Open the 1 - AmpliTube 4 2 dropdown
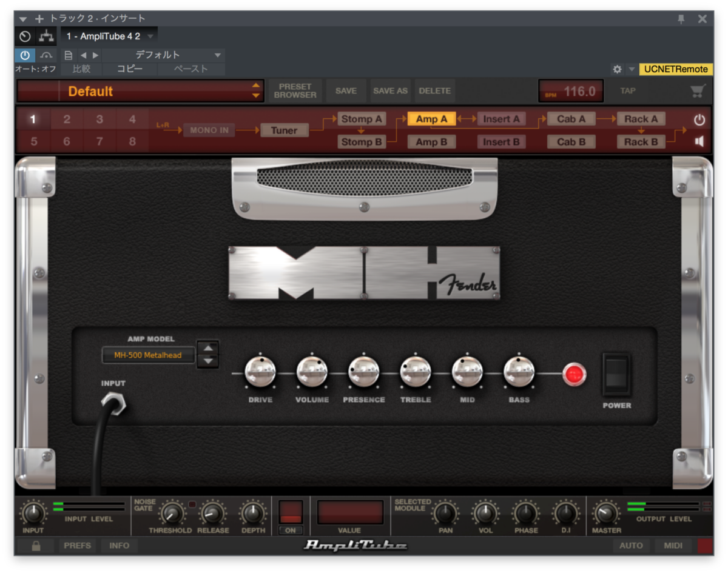This screenshot has width=728, height=573. pos(109,36)
